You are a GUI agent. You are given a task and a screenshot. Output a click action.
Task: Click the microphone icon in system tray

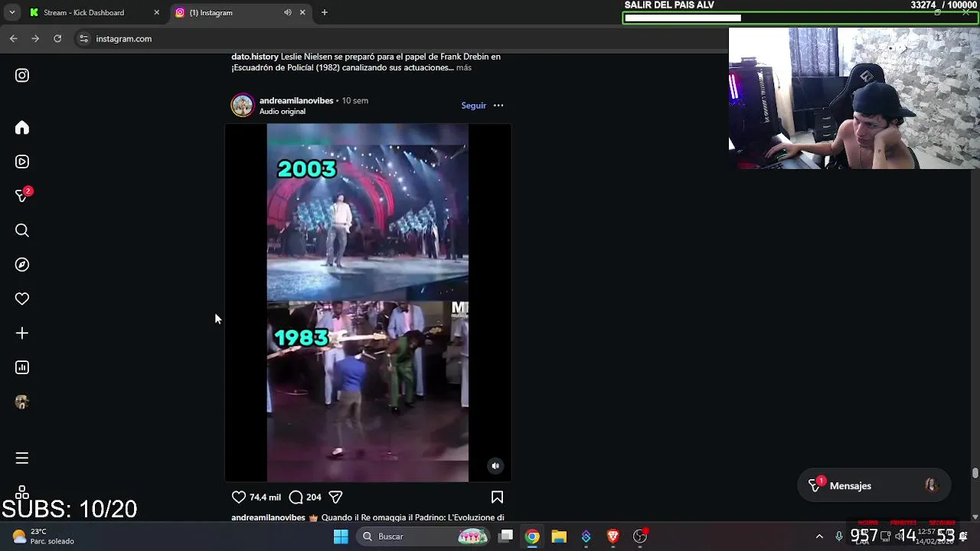[839, 536]
